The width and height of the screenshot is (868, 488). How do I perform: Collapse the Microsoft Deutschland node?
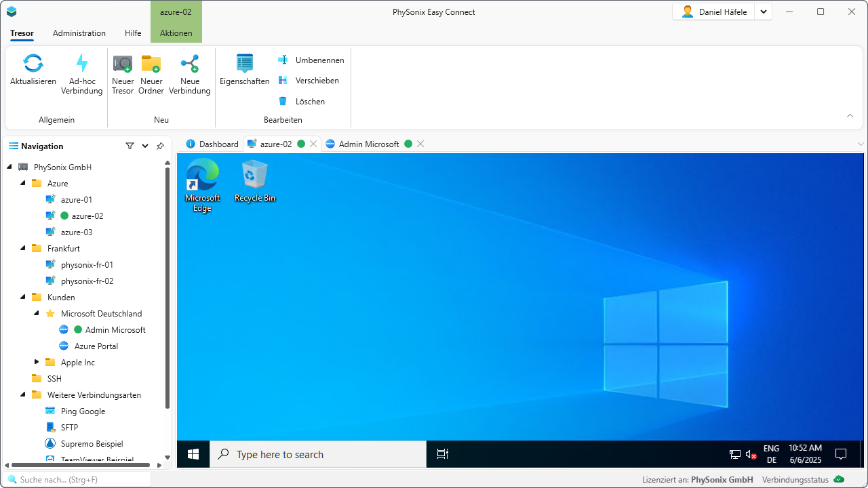coord(37,313)
